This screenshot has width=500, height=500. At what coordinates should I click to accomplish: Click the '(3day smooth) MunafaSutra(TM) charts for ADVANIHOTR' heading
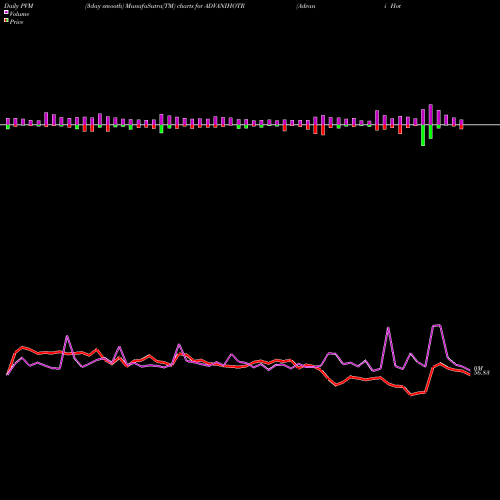point(165,6)
